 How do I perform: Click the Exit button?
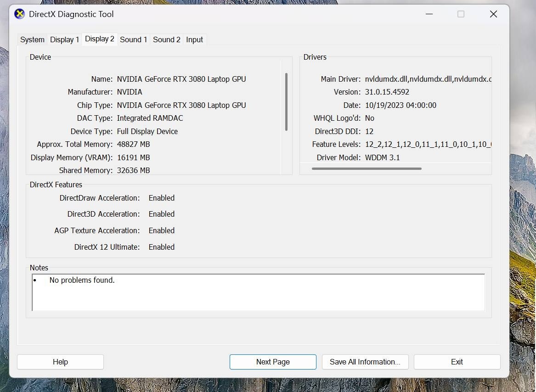tap(457, 362)
